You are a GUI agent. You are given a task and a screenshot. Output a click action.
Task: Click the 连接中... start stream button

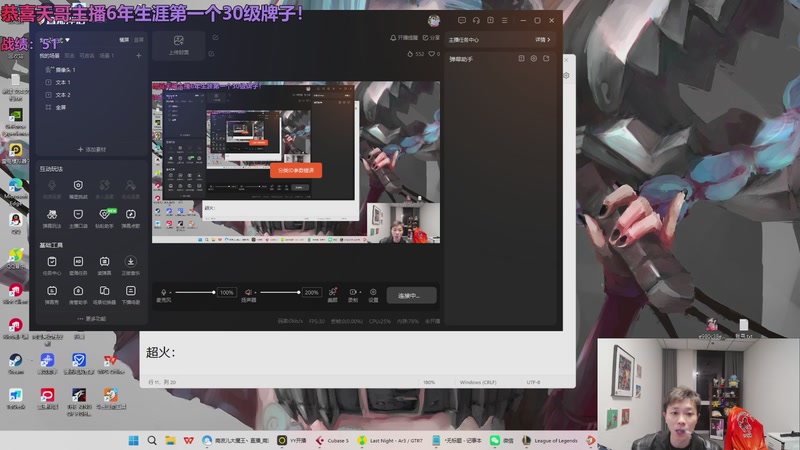click(411, 295)
